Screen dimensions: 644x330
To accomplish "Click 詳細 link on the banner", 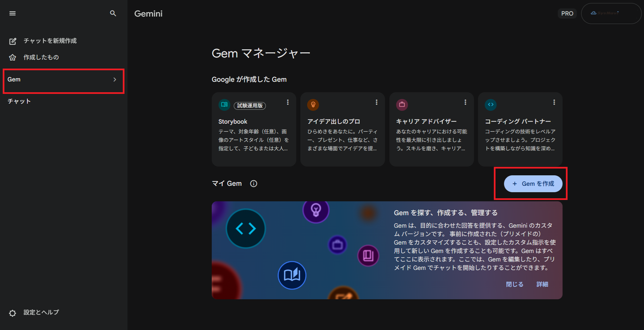I will point(542,284).
